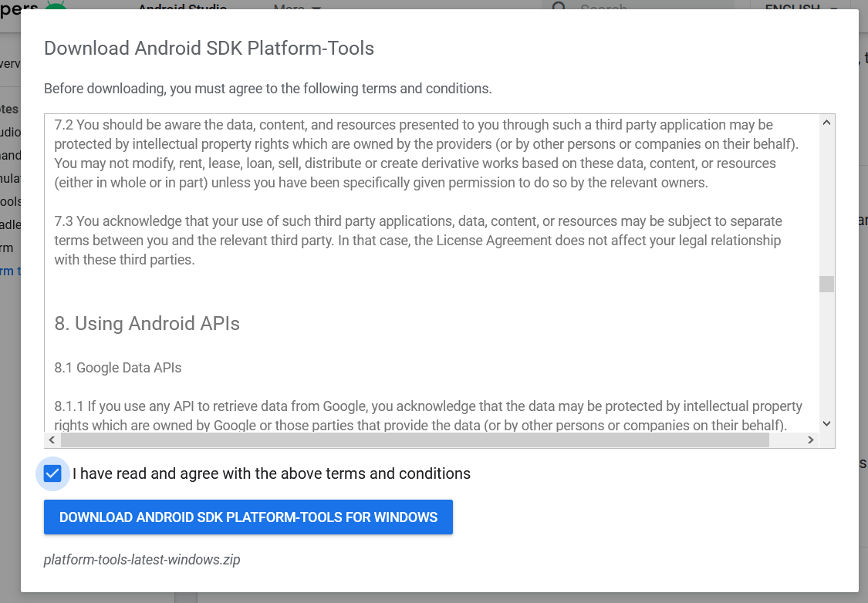Open the blue sidebar link on the left

click(x=8, y=270)
